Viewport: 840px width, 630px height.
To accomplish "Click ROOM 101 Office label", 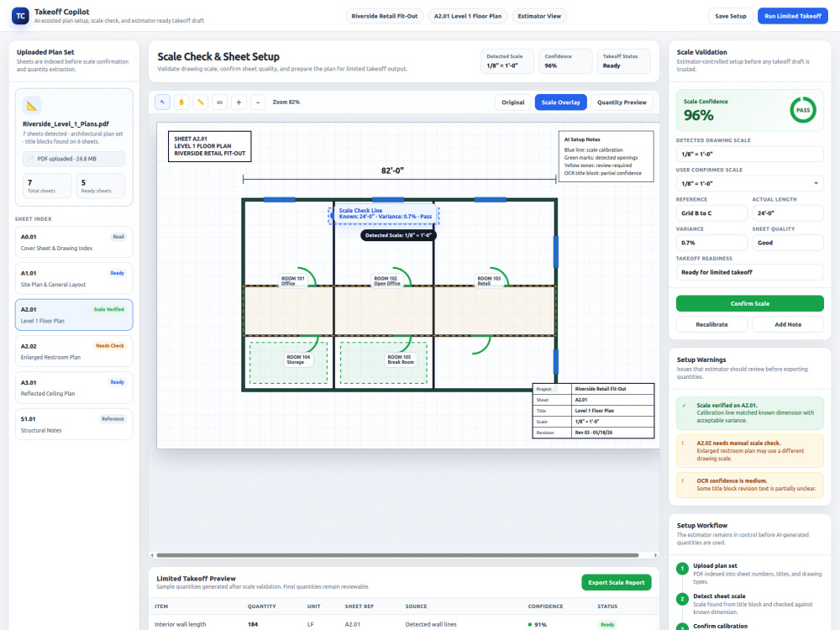I will click(292, 281).
